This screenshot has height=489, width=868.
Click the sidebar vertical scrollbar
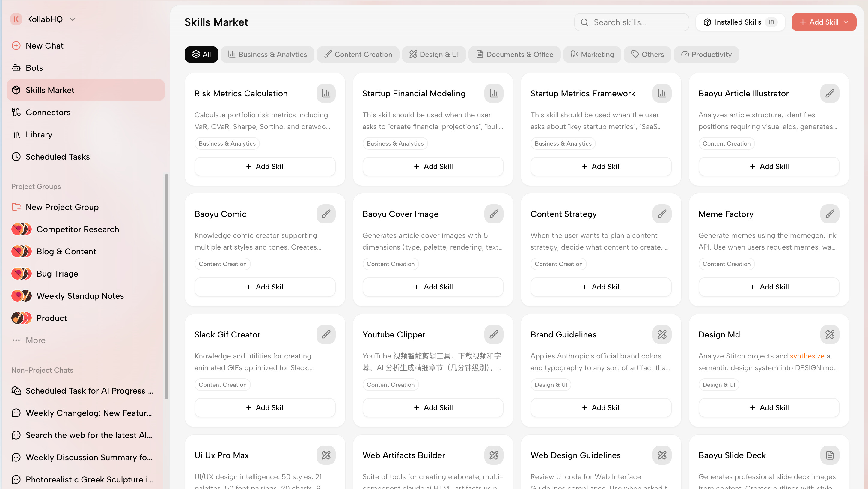166,287
